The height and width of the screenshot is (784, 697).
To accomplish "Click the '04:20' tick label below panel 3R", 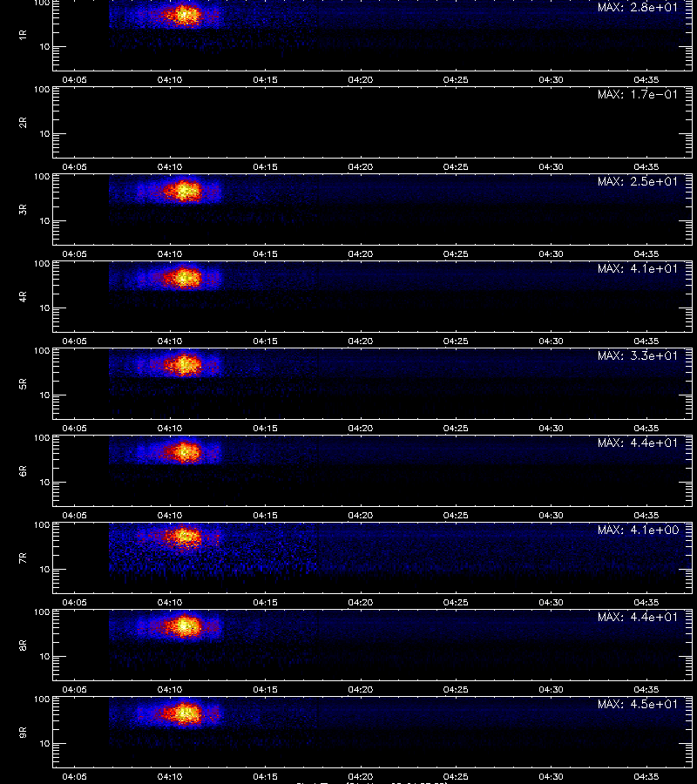I will point(361,254).
